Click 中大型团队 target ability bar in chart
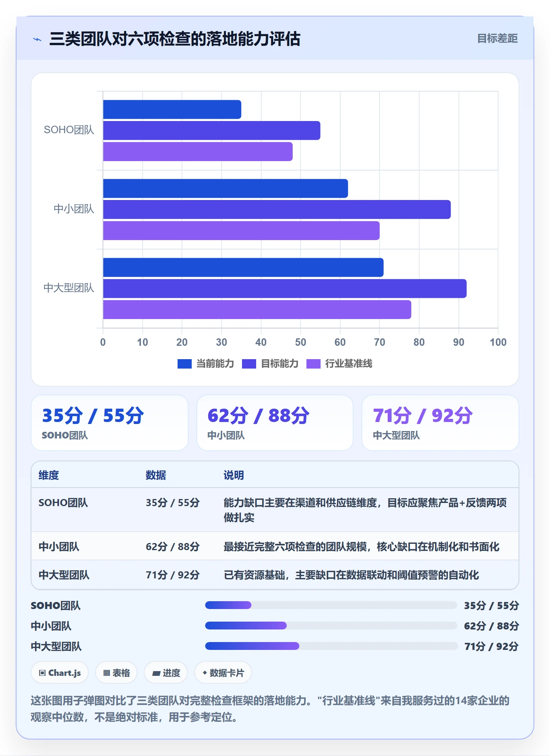Image resolution: width=550 pixels, height=756 pixels. point(285,288)
